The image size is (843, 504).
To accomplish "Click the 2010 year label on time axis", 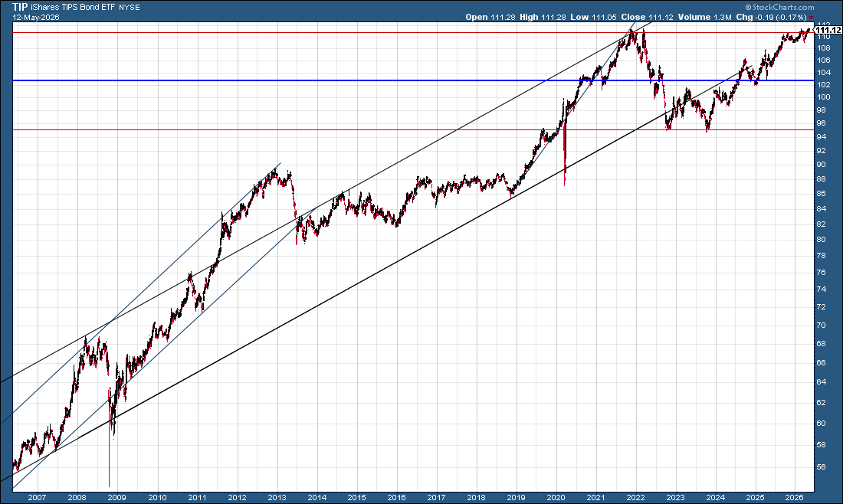I will pyautogui.click(x=157, y=498).
